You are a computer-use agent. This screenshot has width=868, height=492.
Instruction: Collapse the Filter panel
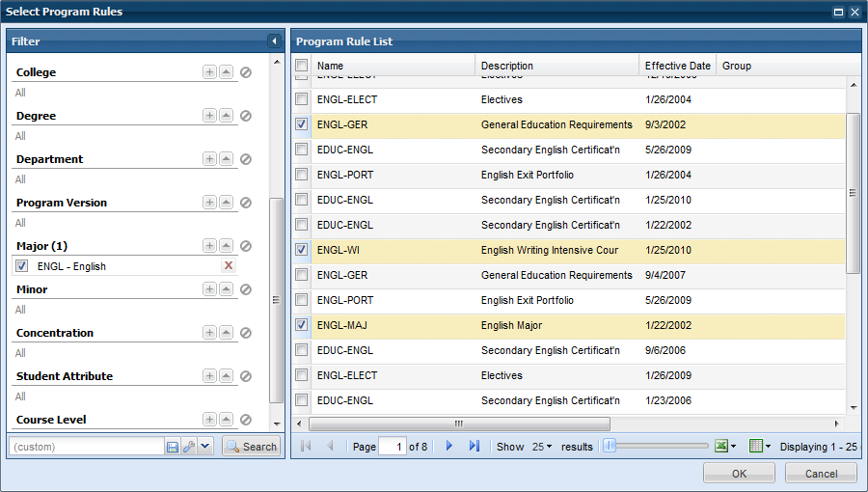click(x=274, y=41)
